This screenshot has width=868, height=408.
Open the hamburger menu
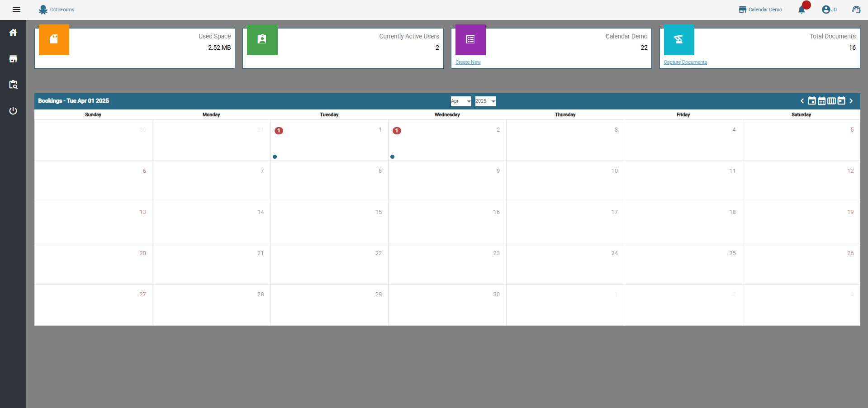[16, 9]
